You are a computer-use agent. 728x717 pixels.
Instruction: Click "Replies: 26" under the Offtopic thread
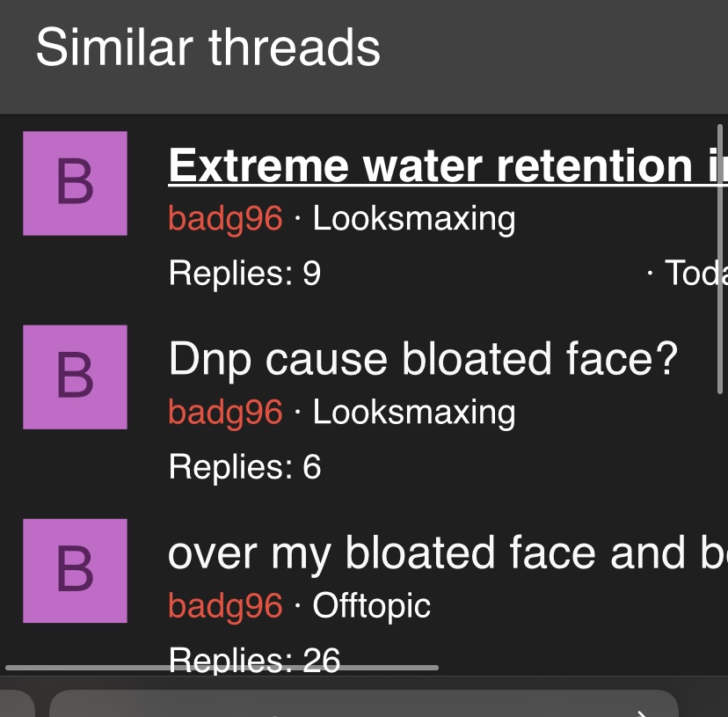pyautogui.click(x=254, y=660)
